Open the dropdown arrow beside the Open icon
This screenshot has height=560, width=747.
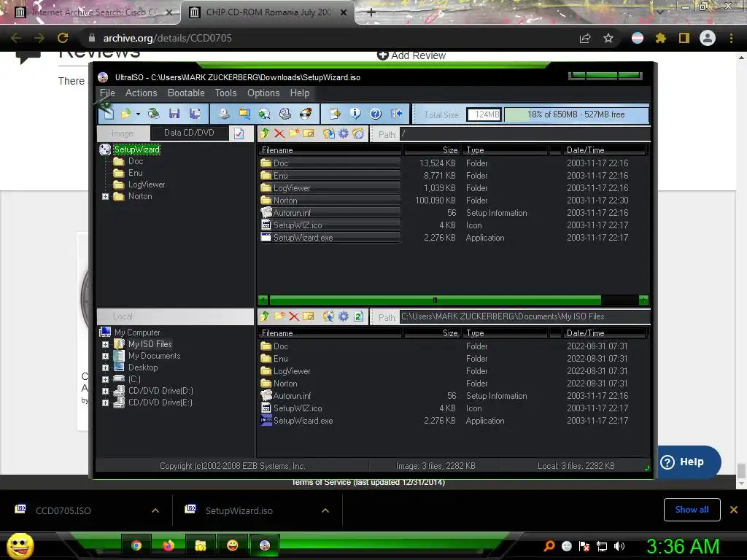pyautogui.click(x=138, y=114)
